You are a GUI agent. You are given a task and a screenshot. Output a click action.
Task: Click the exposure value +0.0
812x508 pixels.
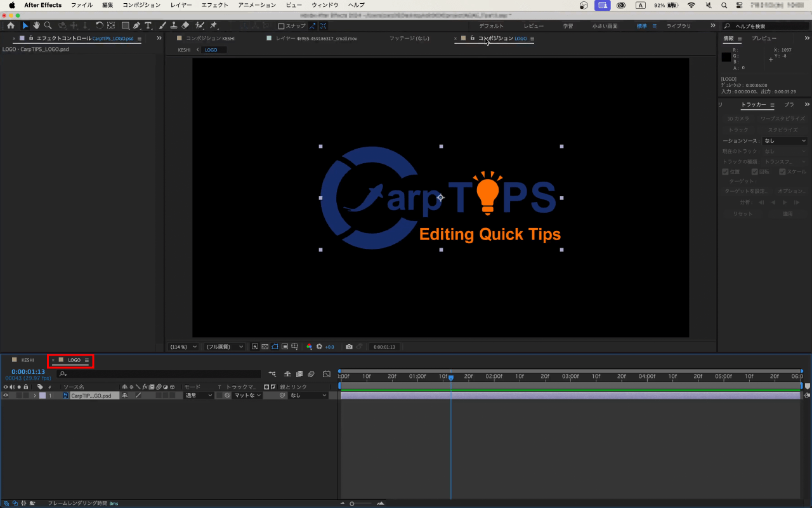329,347
